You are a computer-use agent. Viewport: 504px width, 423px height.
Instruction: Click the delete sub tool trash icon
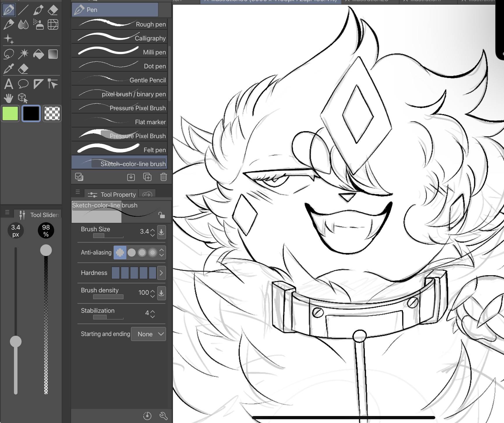pos(164,177)
